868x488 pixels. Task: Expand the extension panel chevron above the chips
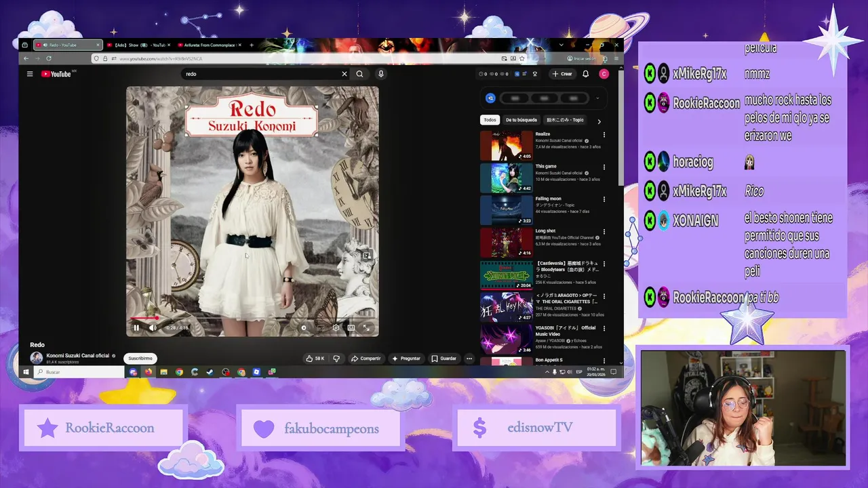coord(597,98)
